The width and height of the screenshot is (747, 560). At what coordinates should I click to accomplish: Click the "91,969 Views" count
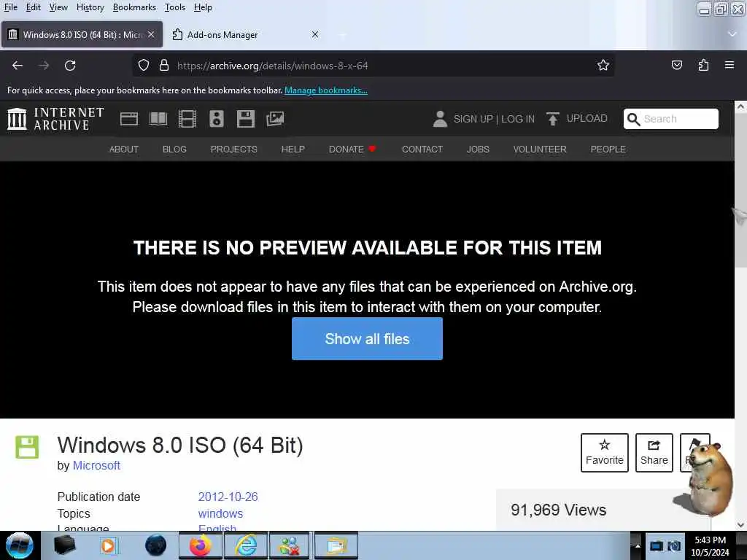pos(558,510)
